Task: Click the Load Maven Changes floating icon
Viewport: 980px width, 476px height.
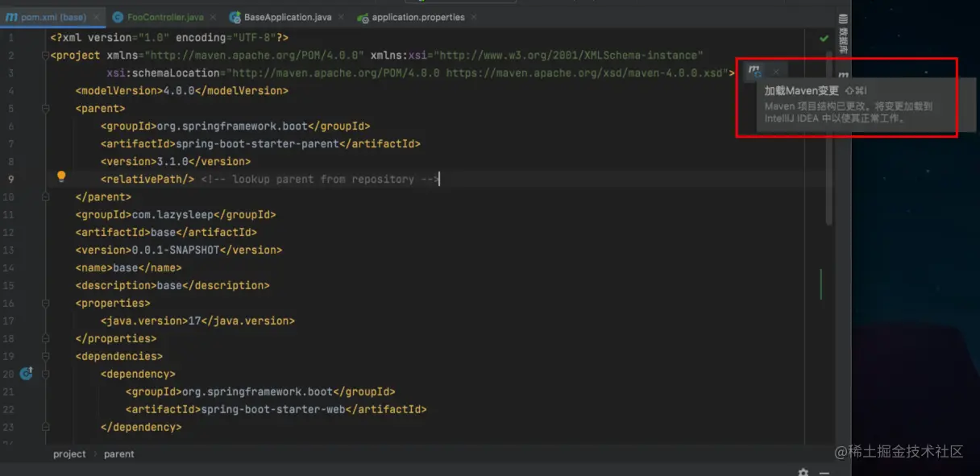Action: 754,72
